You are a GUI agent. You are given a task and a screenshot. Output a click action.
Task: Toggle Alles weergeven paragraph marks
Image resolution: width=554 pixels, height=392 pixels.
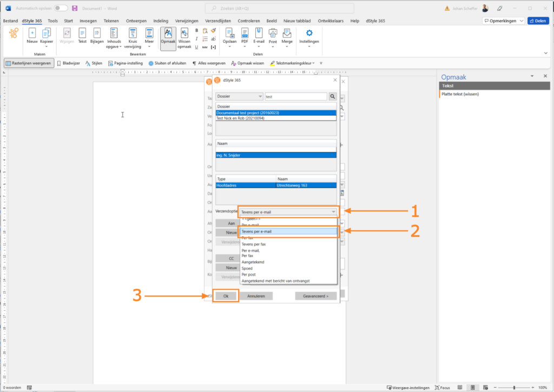point(208,63)
